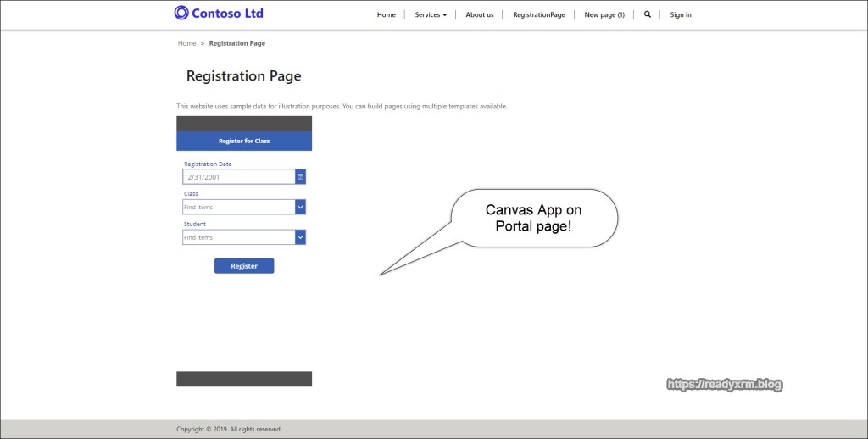Open RegistrationPage from the navigation bar

tap(538, 14)
